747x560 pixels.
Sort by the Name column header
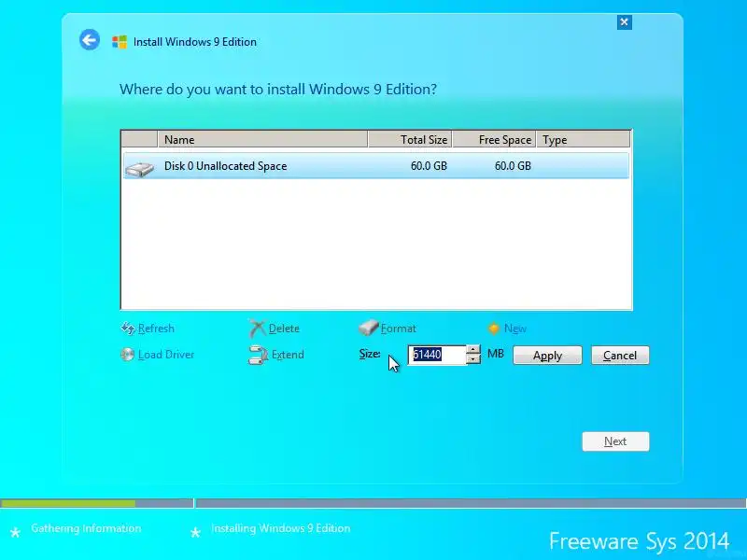tap(262, 139)
